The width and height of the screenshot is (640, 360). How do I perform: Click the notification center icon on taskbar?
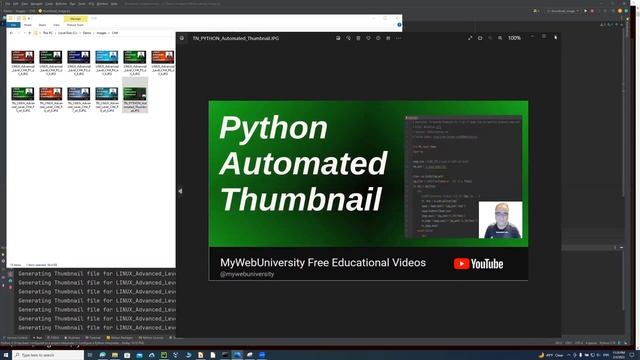click(x=632, y=355)
